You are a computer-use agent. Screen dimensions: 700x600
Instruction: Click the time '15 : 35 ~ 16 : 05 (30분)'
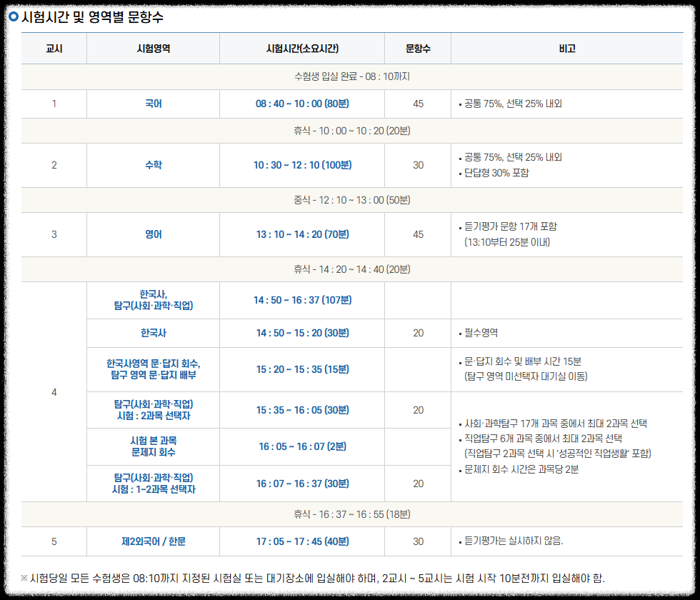pos(302,410)
